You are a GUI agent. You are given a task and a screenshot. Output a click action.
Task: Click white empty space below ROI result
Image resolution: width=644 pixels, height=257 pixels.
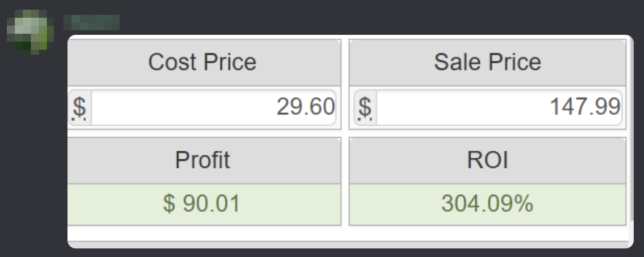tap(487, 234)
